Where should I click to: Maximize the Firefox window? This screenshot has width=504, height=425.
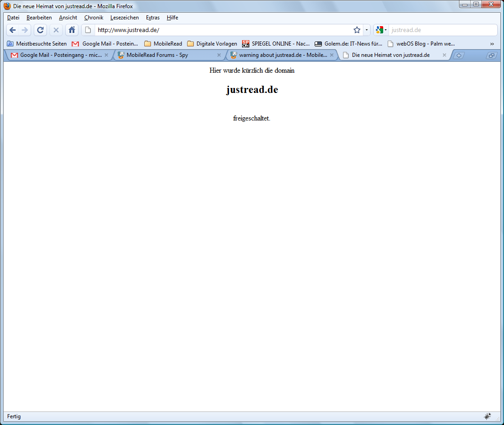(476, 5)
